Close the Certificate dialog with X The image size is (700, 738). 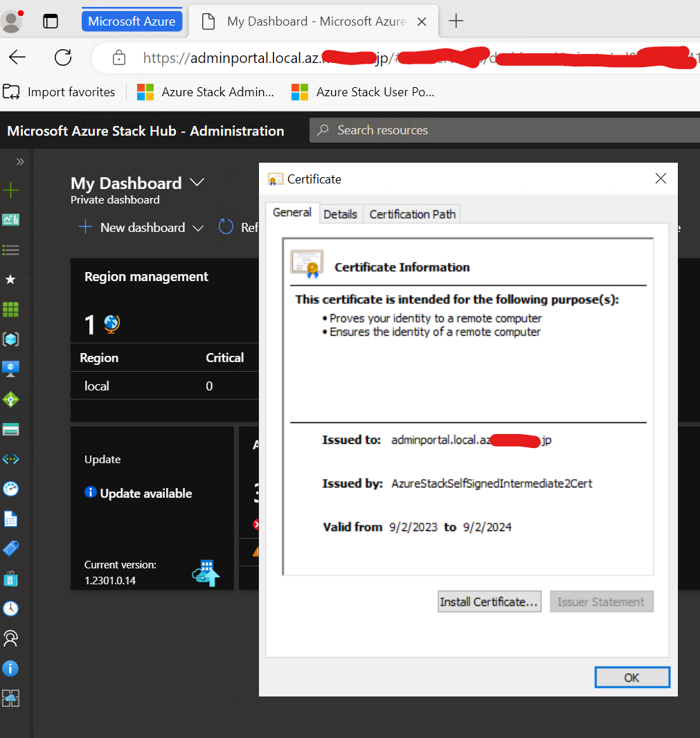pyautogui.click(x=661, y=179)
